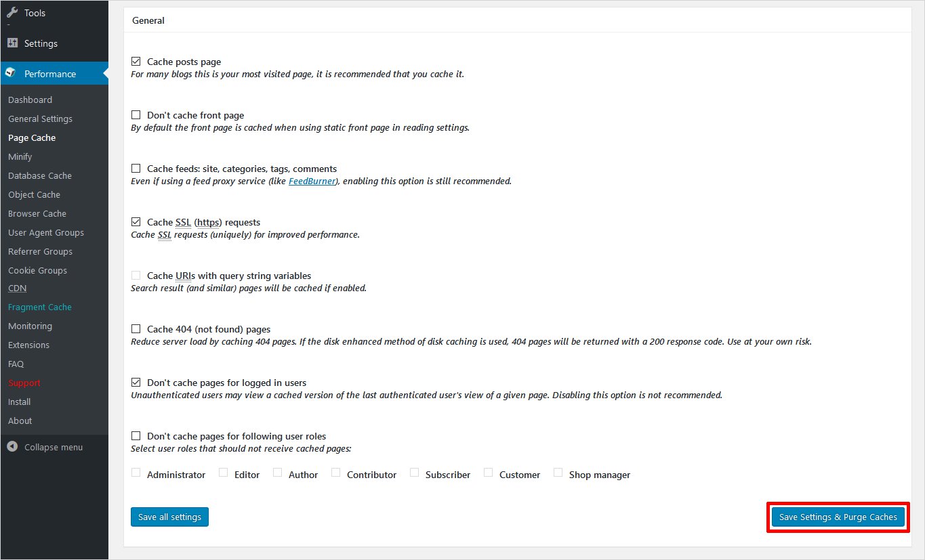Open the Browser Cache menu item
The height and width of the screenshot is (560, 925).
coord(37,213)
